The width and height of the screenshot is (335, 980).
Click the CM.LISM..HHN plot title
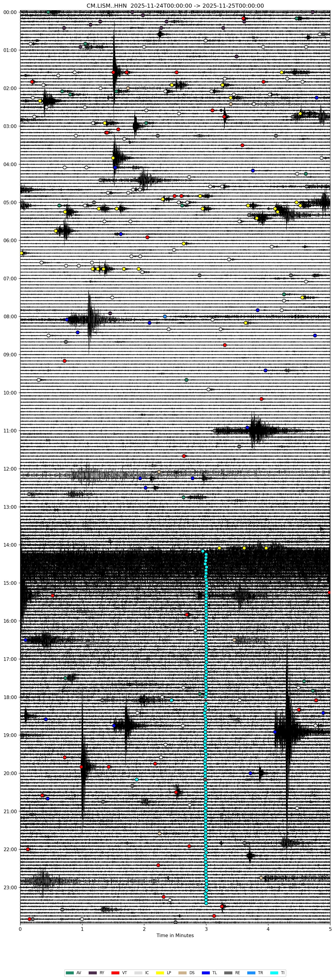coord(175,6)
